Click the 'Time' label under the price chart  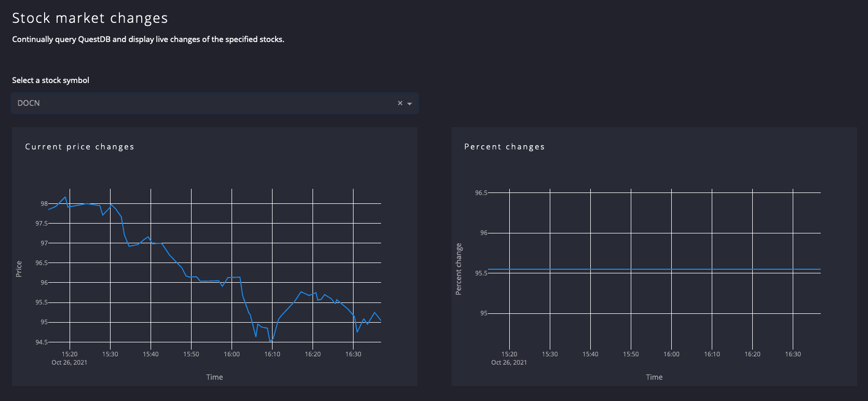[x=214, y=377]
